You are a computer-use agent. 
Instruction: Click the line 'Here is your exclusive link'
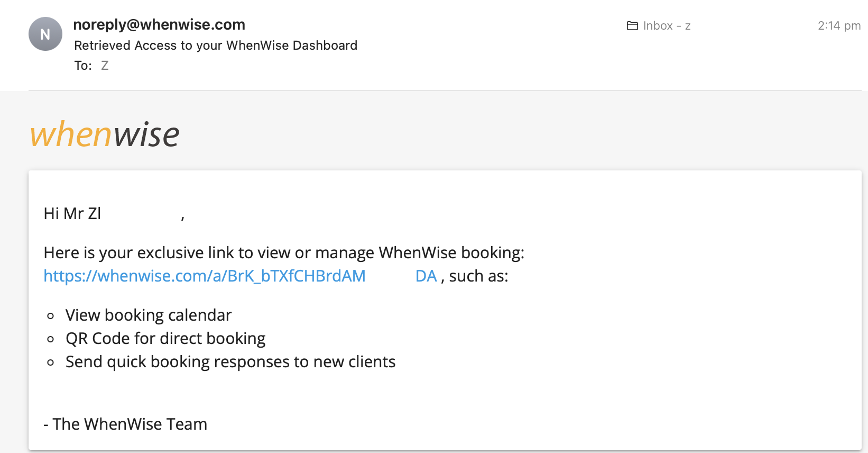click(x=284, y=253)
